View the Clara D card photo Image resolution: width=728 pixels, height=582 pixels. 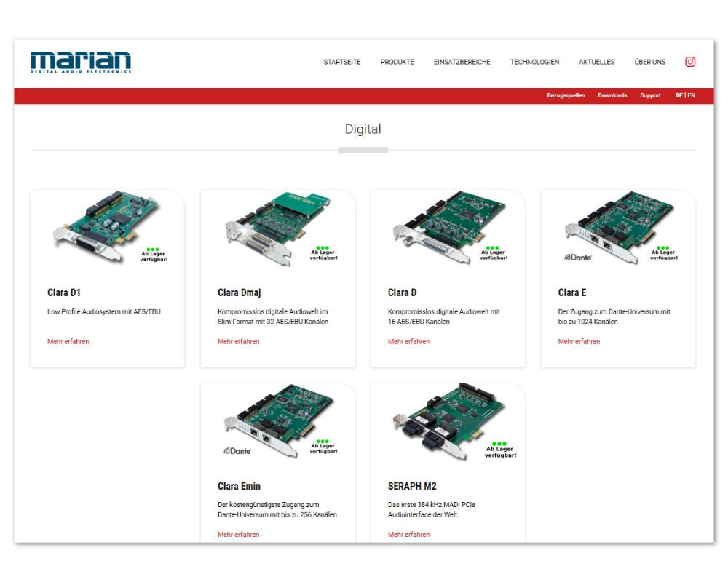point(448,228)
